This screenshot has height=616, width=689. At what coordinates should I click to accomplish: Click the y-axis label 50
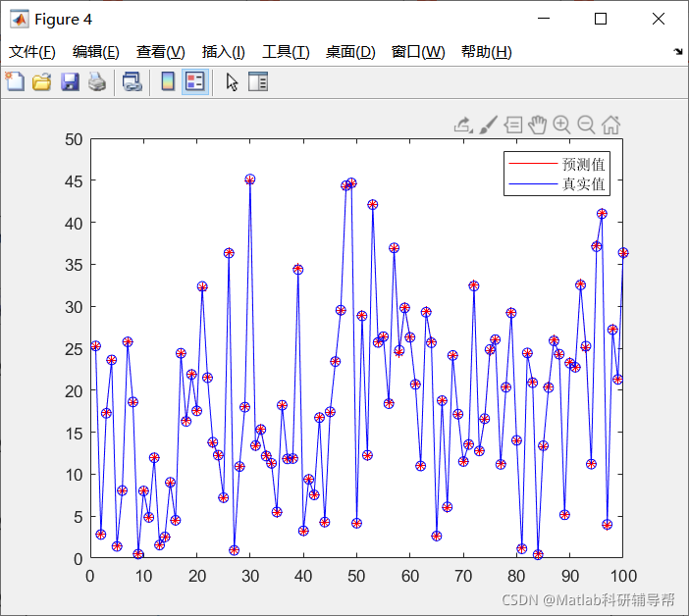[x=74, y=139]
